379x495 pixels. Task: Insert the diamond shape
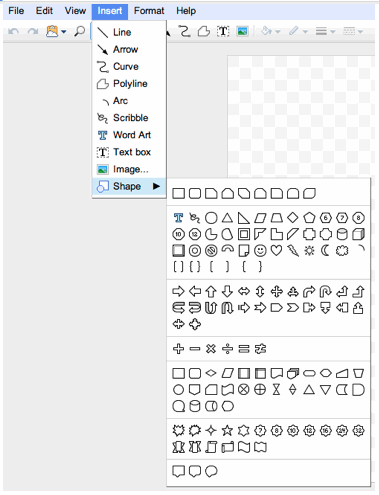[293, 218]
